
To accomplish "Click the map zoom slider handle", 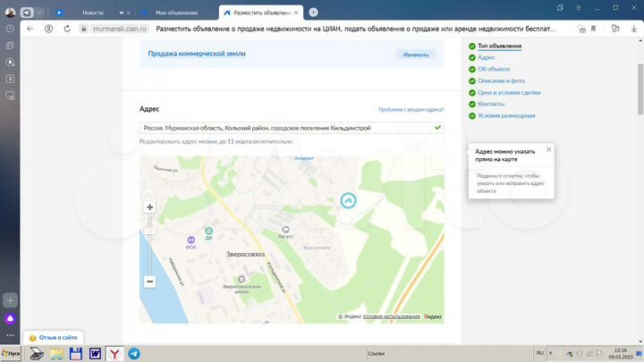I will [150, 232].
